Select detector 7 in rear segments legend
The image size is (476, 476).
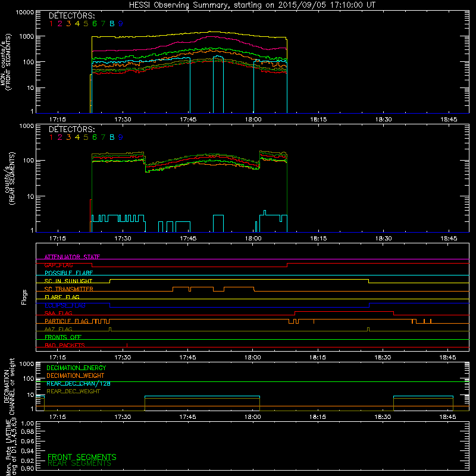coord(103,137)
